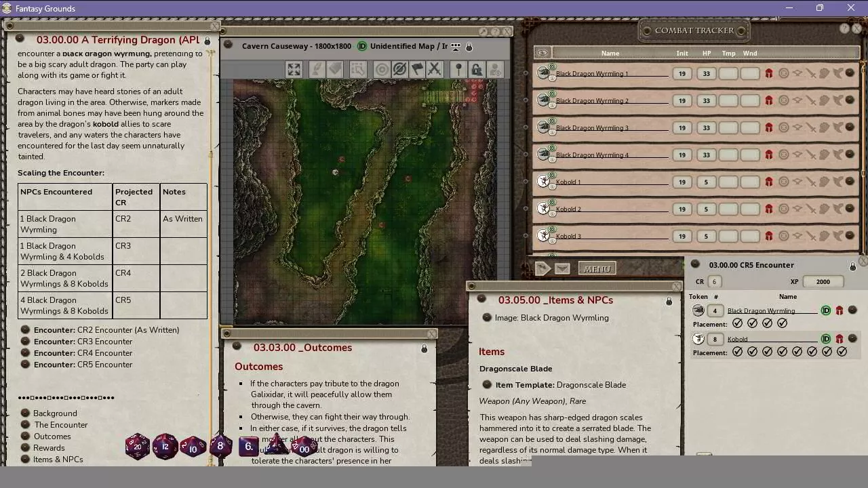The image size is (868, 488).
Task: Click the d8 die in the dice tray
Action: coord(220,446)
